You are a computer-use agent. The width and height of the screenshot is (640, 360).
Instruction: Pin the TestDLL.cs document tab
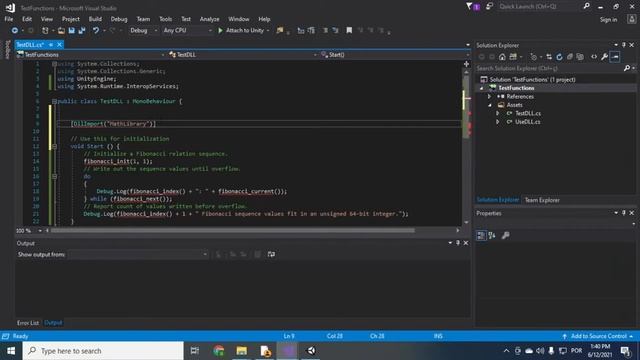51,44
